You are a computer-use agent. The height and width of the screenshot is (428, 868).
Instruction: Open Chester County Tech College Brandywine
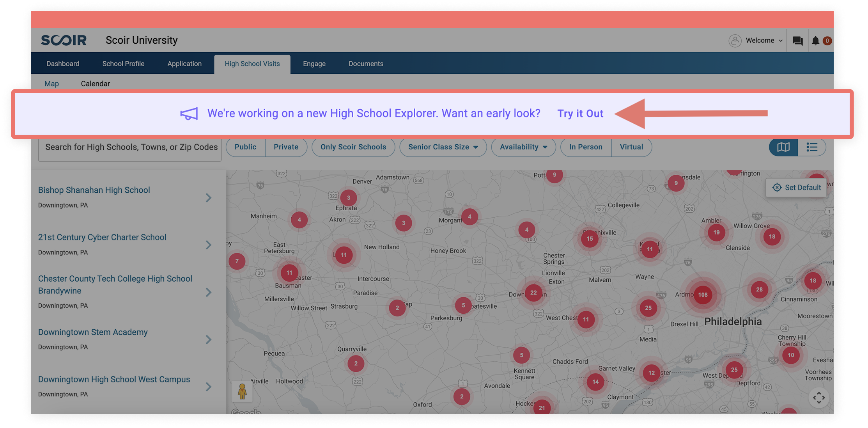(x=115, y=285)
